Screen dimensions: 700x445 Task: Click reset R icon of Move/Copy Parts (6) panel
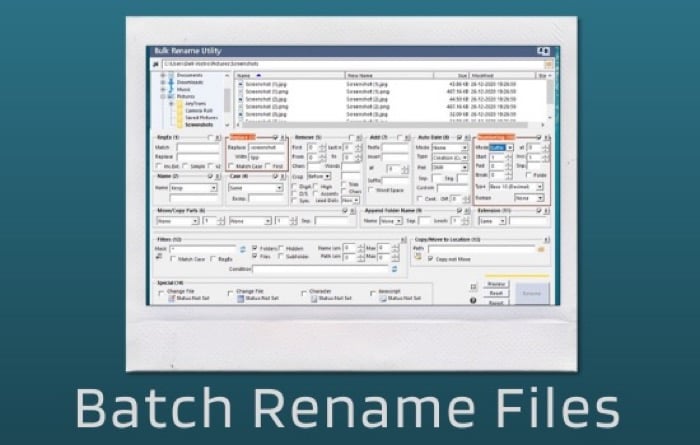(352, 211)
